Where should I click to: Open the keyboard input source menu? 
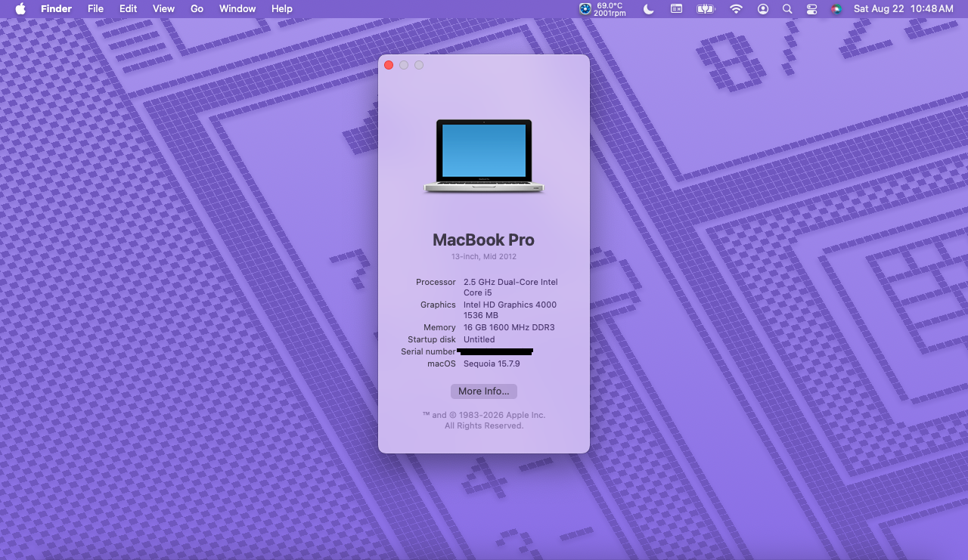(677, 9)
